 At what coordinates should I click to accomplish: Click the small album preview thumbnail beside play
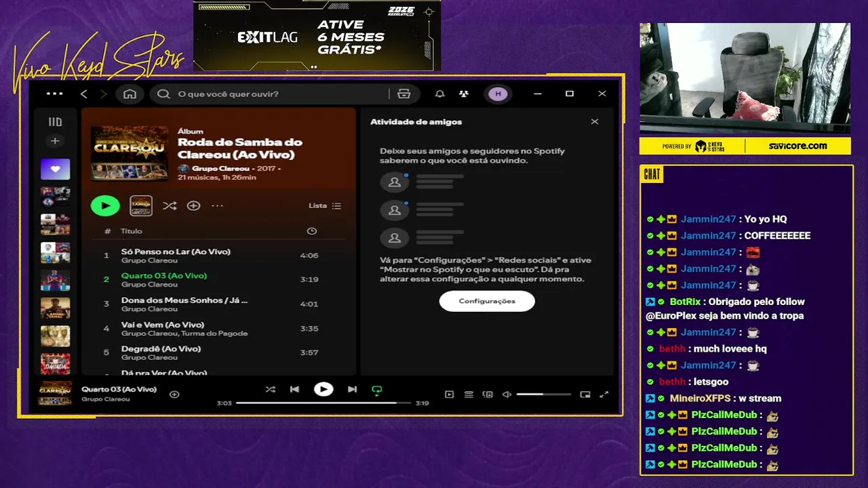tap(141, 205)
